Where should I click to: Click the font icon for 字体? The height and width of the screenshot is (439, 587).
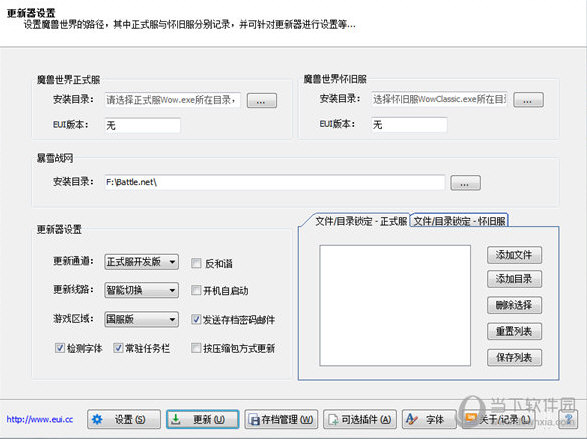(411, 419)
